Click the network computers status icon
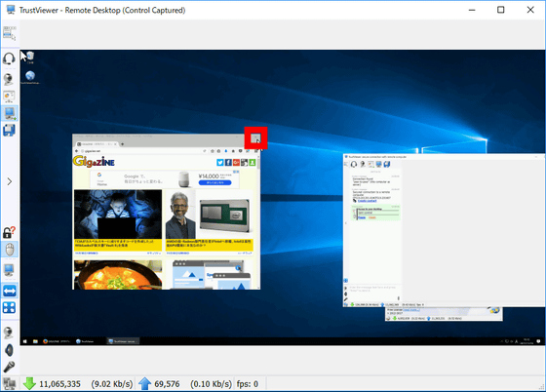Viewport: 546px width, 392px height. [10, 384]
